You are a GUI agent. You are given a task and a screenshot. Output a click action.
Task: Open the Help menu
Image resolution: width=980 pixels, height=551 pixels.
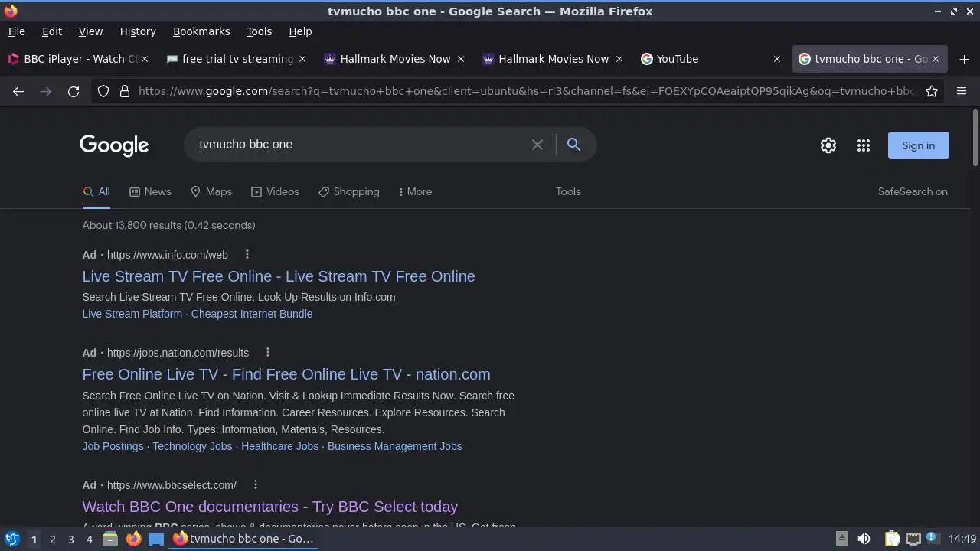[300, 31]
